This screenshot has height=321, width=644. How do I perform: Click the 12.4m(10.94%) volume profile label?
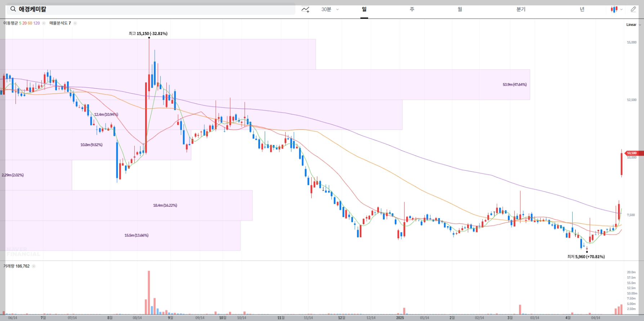tap(106, 114)
